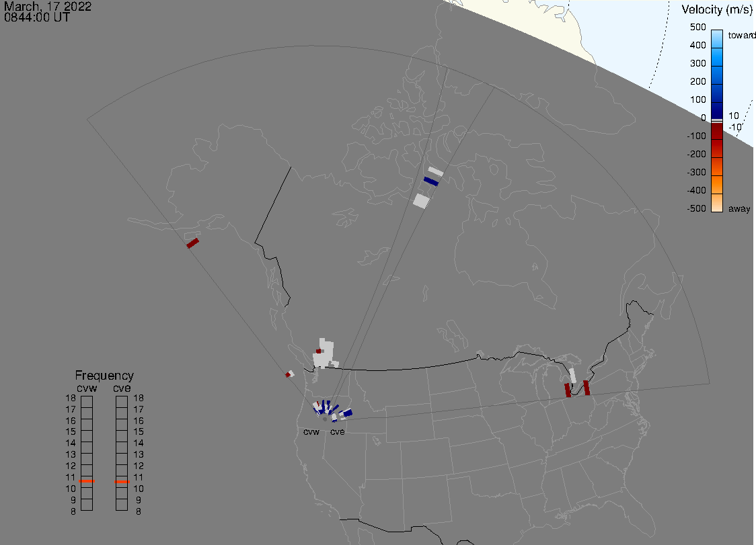Click the cve heading above frequency bar
This screenshot has width=756, height=545.
click(x=122, y=388)
